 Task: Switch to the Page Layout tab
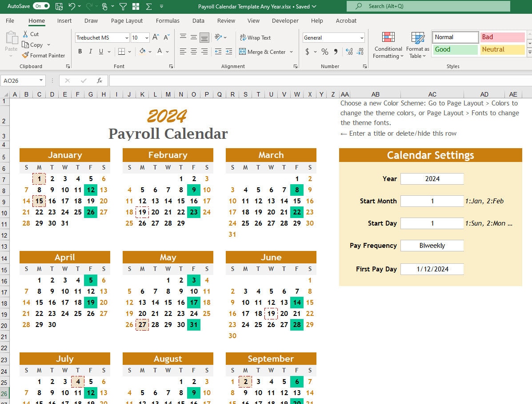click(127, 21)
